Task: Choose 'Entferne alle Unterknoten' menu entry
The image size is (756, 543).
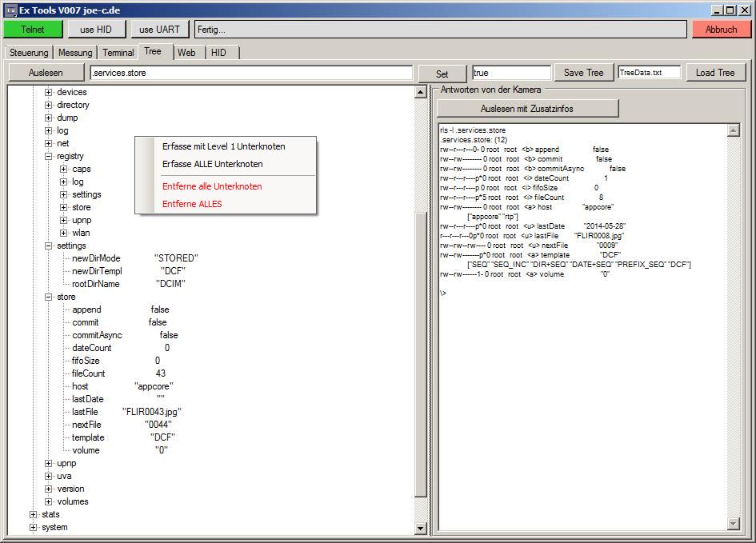Action: point(212,186)
